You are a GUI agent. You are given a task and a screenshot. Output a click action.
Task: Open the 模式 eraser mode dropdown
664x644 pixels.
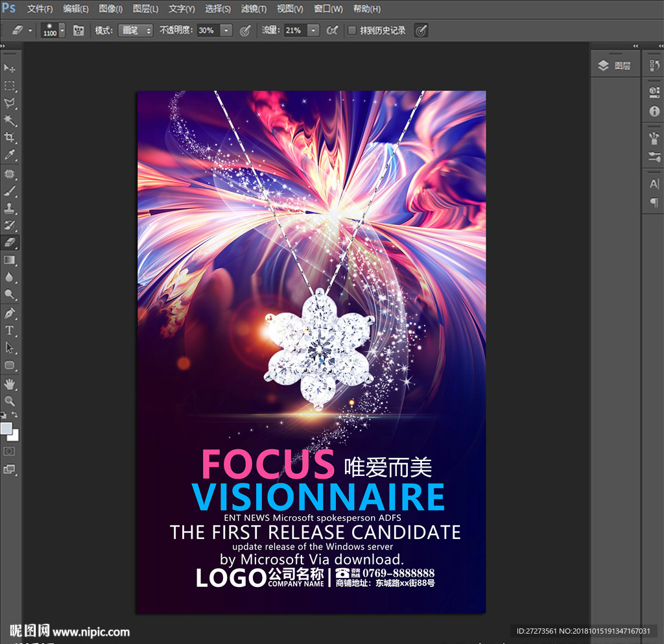[136, 30]
